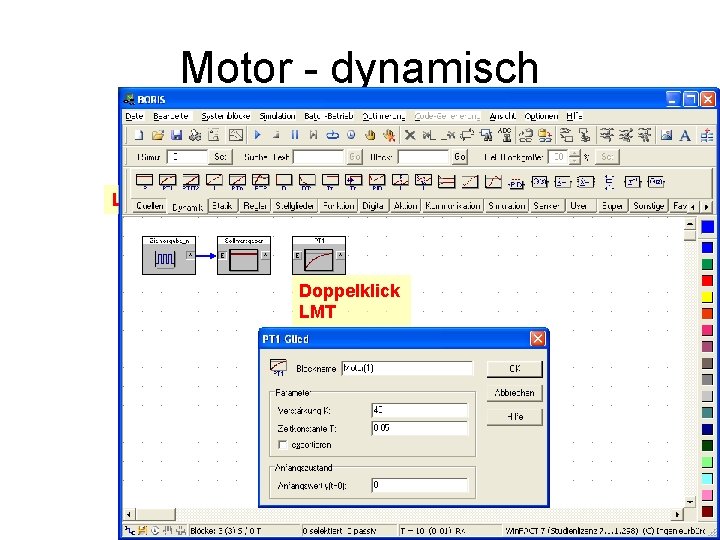Click Set button next to TSimu field
The height and width of the screenshot is (540, 720).
pos(220,157)
